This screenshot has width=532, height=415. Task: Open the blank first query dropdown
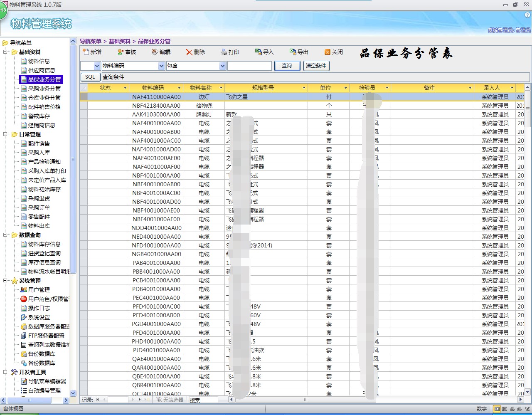click(97, 66)
